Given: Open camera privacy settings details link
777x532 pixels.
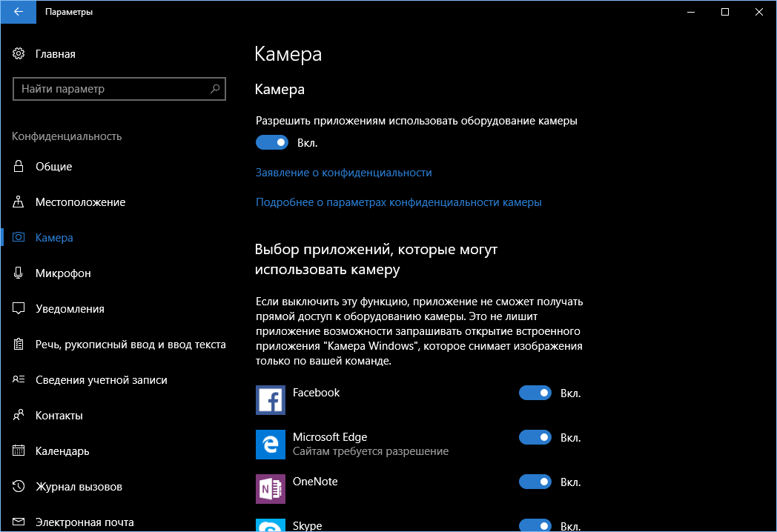Looking at the screenshot, I should tap(399, 202).
